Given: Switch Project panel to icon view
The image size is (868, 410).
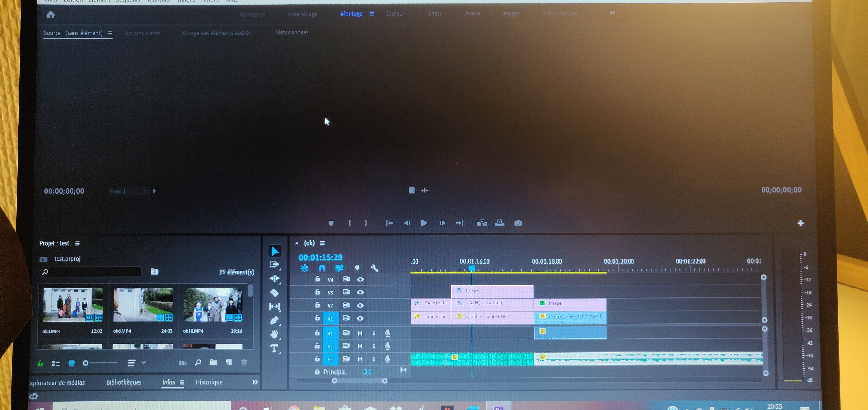Looking at the screenshot, I should 71,363.
